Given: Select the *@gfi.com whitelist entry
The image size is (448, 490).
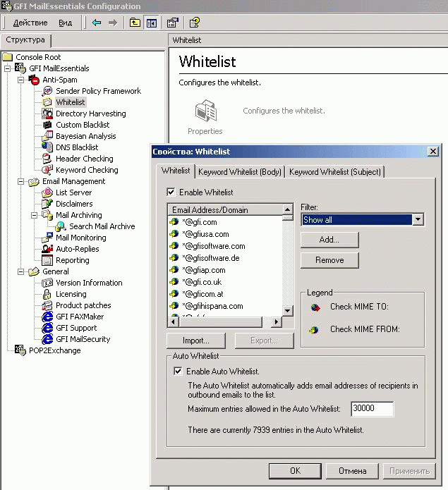Looking at the screenshot, I should coord(200,222).
